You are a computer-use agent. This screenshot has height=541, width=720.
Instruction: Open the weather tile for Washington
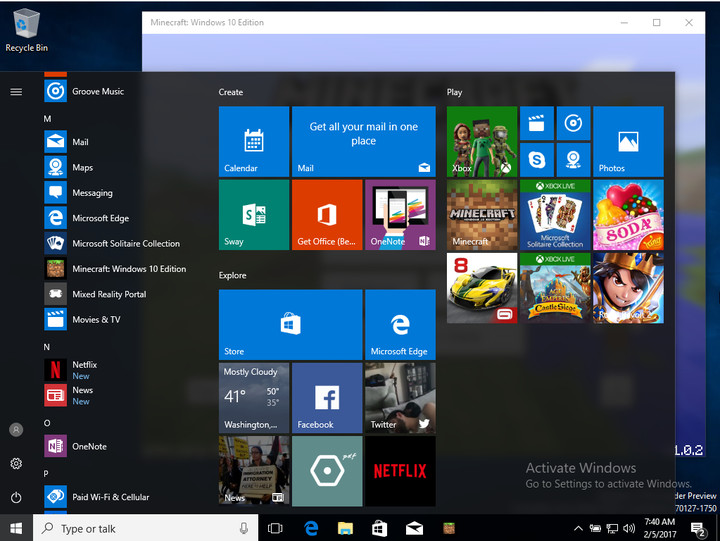tap(254, 398)
